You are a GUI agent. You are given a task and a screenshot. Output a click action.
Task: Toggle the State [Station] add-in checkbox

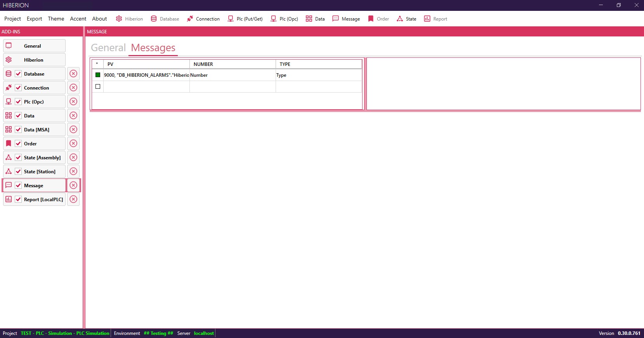point(18,171)
